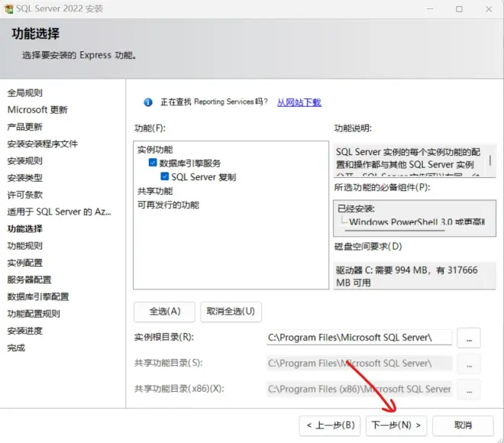Minimize the SQL Server 2022 安装 window
504x443 pixels.
(x=430, y=9)
